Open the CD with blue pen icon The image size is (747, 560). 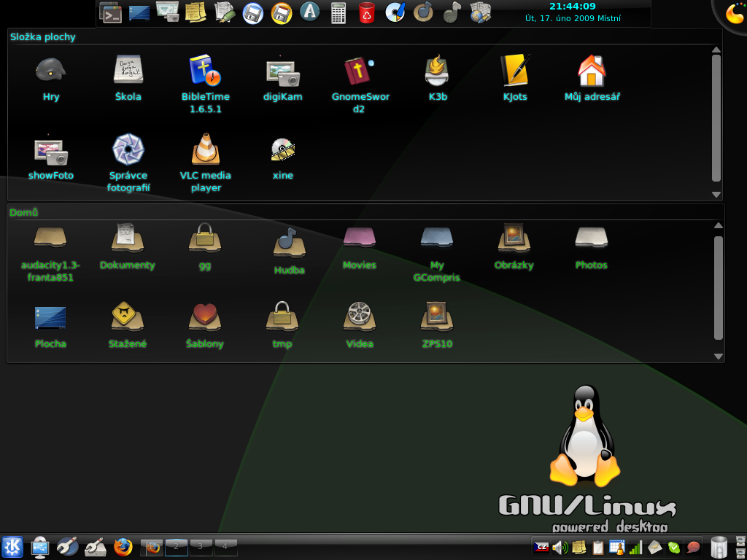395,12
